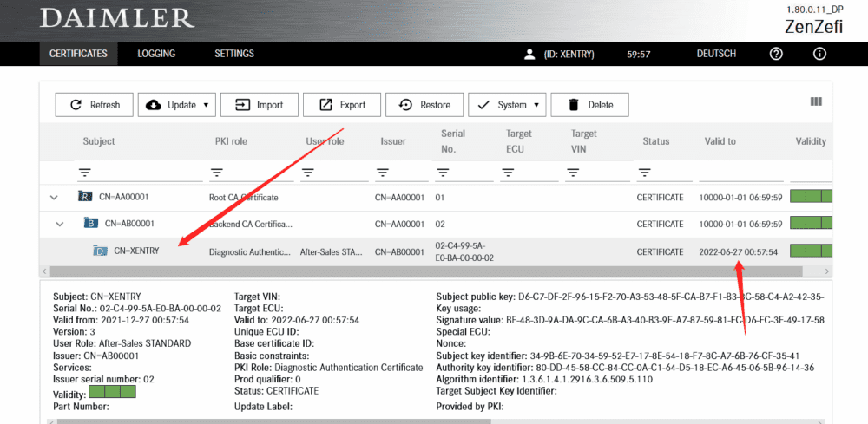The width and height of the screenshot is (868, 424).
Task: Click the Export button
Action: (x=342, y=105)
